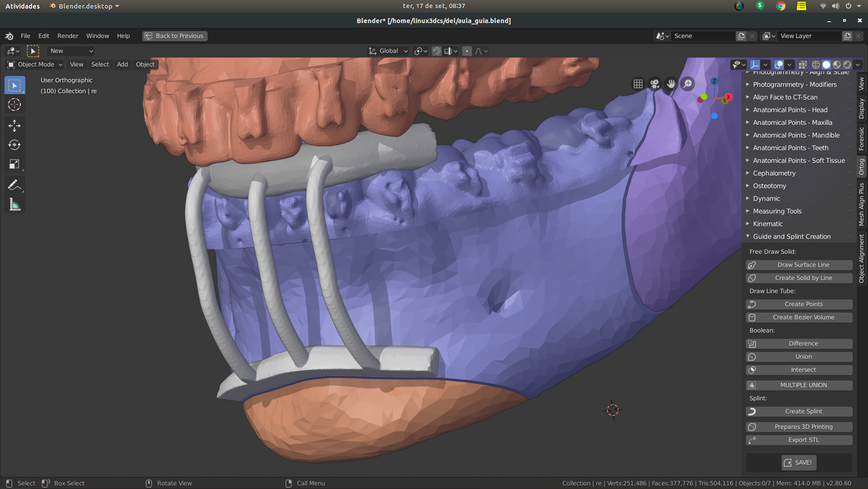Image resolution: width=868 pixels, height=489 pixels.
Task: Toggle snapping magnet button
Action: [436, 51]
